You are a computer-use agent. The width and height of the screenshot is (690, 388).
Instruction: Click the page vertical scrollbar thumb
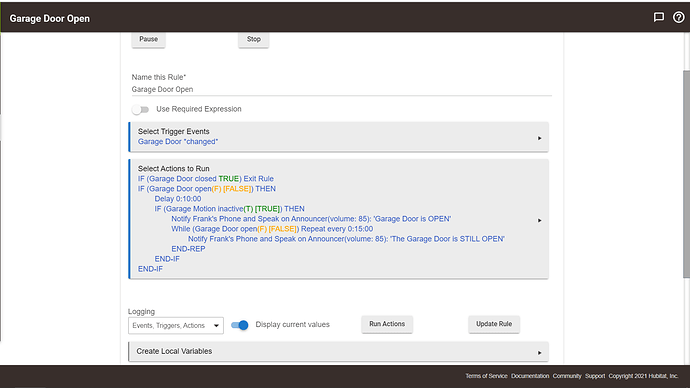pos(686,174)
